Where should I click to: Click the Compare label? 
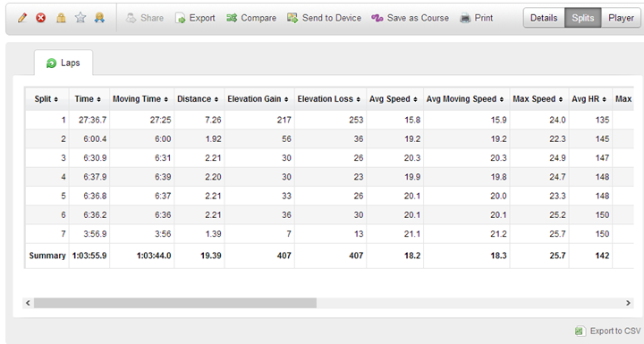(258, 18)
